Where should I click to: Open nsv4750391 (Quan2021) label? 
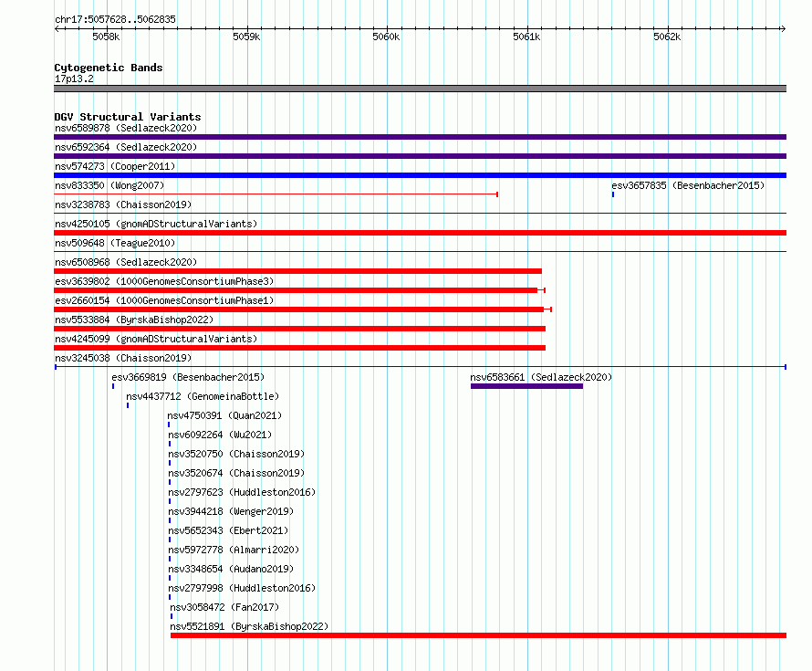pyautogui.click(x=224, y=415)
